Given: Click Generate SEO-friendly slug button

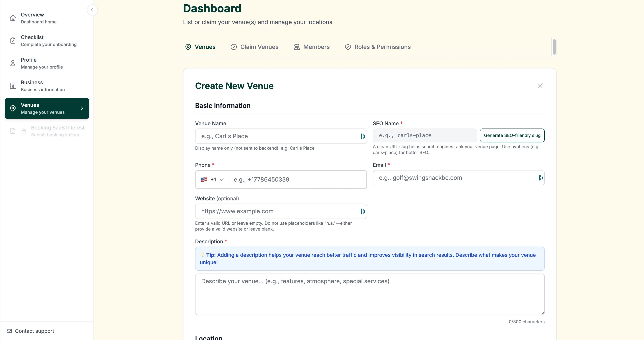Looking at the screenshot, I should point(512,135).
